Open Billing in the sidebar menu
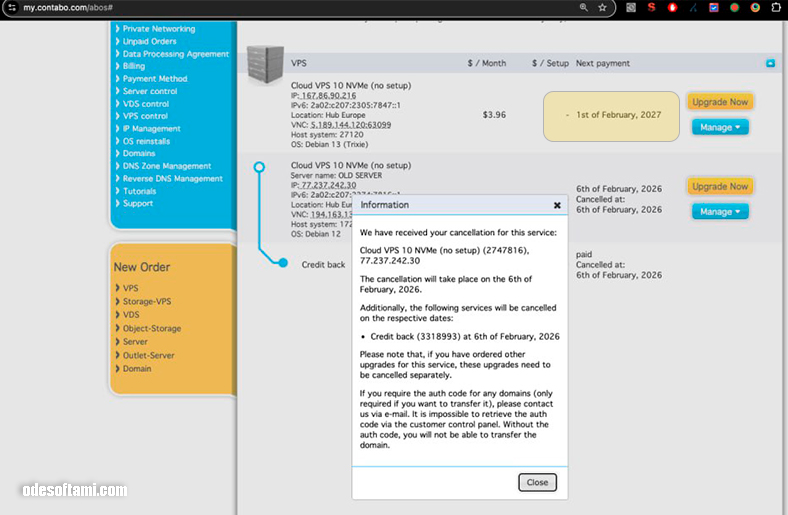The width and height of the screenshot is (788, 515). (x=133, y=66)
